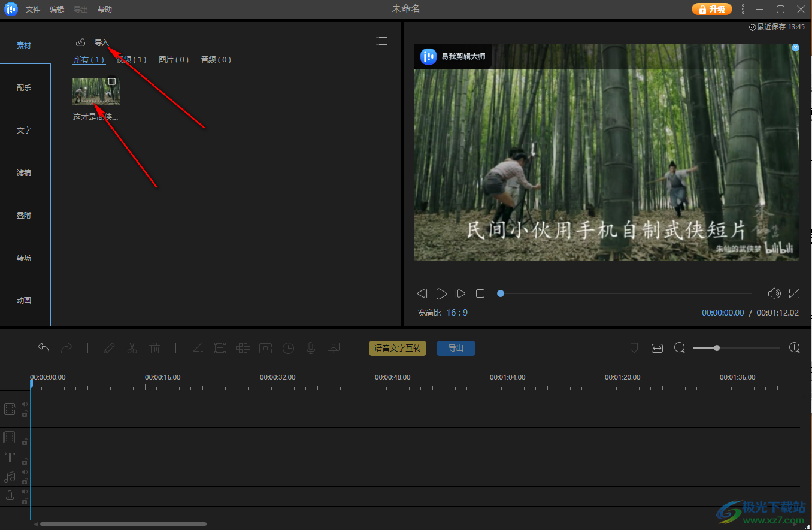Viewport: 812px width, 530px height.
Task: Mute the voice recording track
Action: (x=25, y=492)
